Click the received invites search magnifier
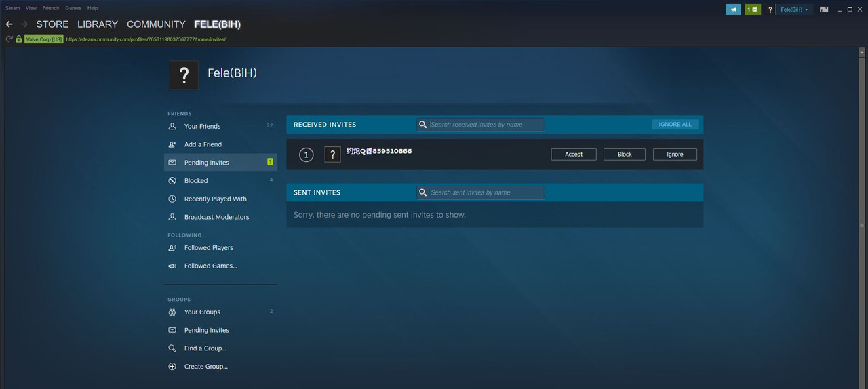This screenshot has width=868, height=389. coord(423,125)
